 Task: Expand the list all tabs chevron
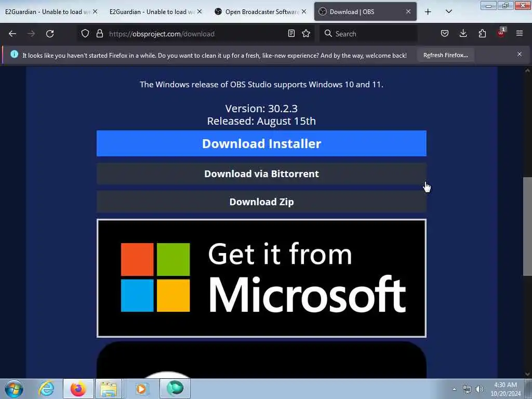(x=448, y=12)
